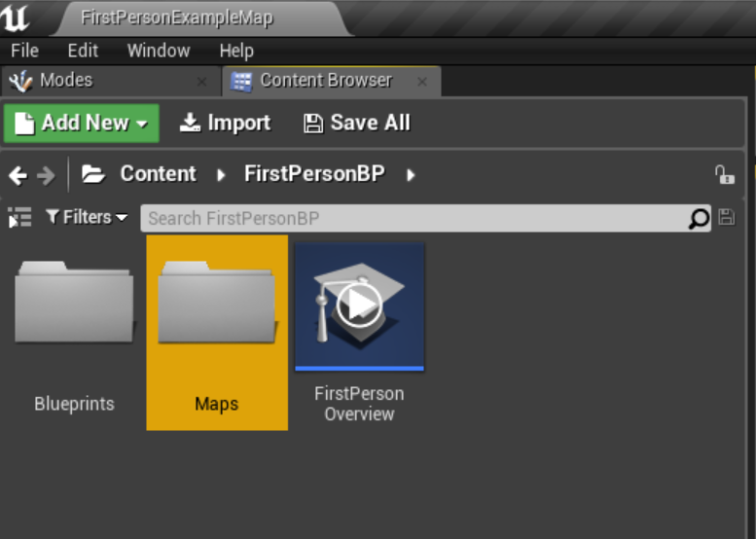Click the Unreal Engine logo icon

(x=18, y=18)
